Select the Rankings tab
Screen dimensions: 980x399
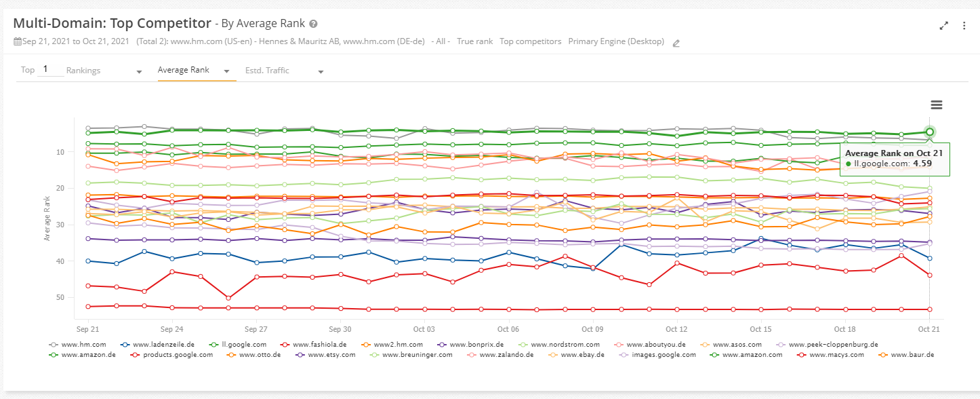[83, 71]
